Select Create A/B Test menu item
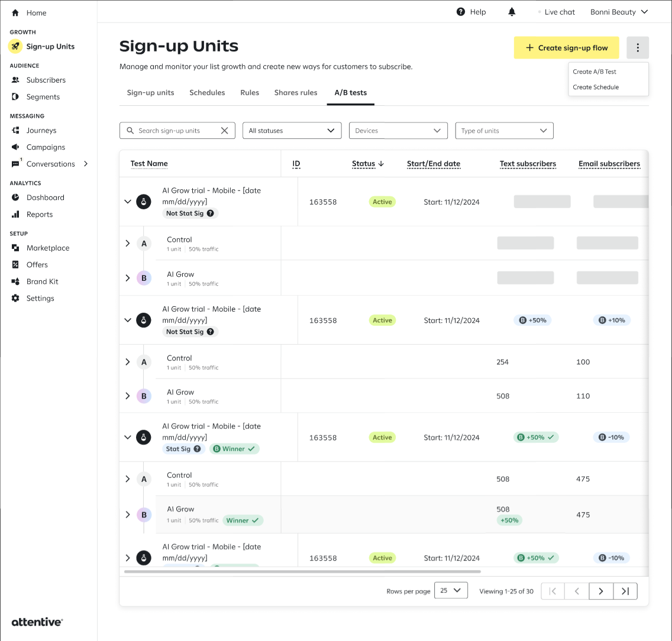The width and height of the screenshot is (672, 641). click(x=595, y=72)
